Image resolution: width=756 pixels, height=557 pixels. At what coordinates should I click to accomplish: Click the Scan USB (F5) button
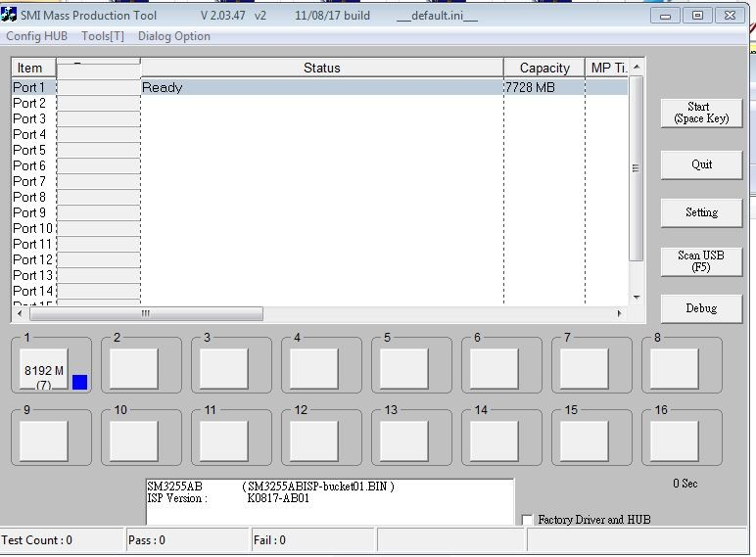click(x=701, y=261)
